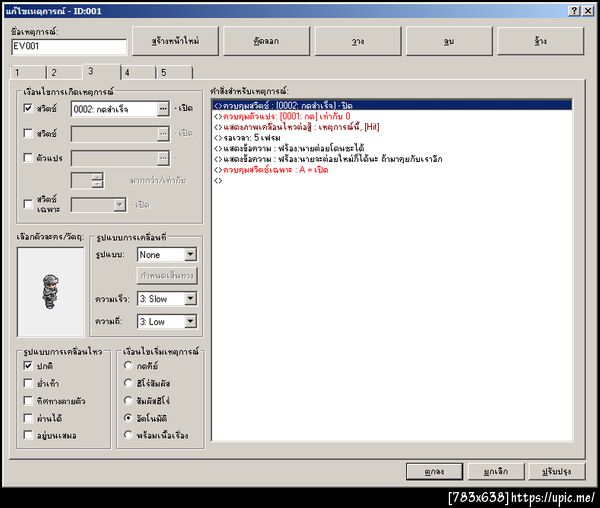Enable the ทิศทางตายตัว (direction fix) checkbox

pos(28,401)
